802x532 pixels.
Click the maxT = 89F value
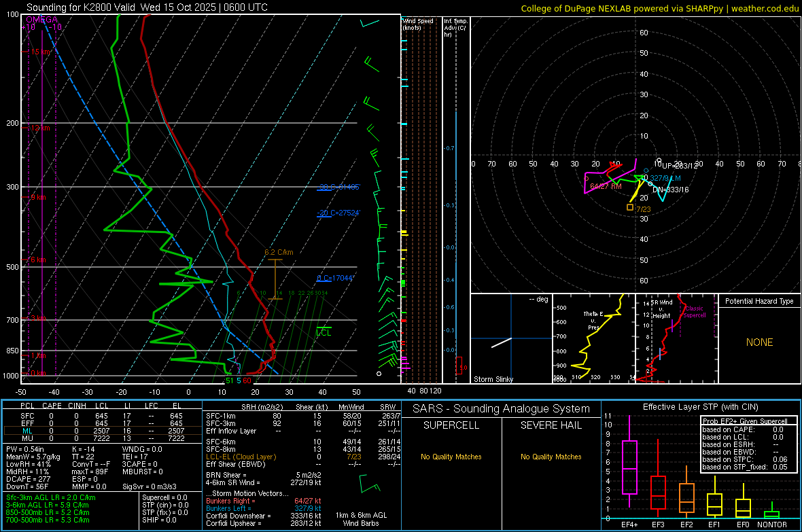click(90, 472)
